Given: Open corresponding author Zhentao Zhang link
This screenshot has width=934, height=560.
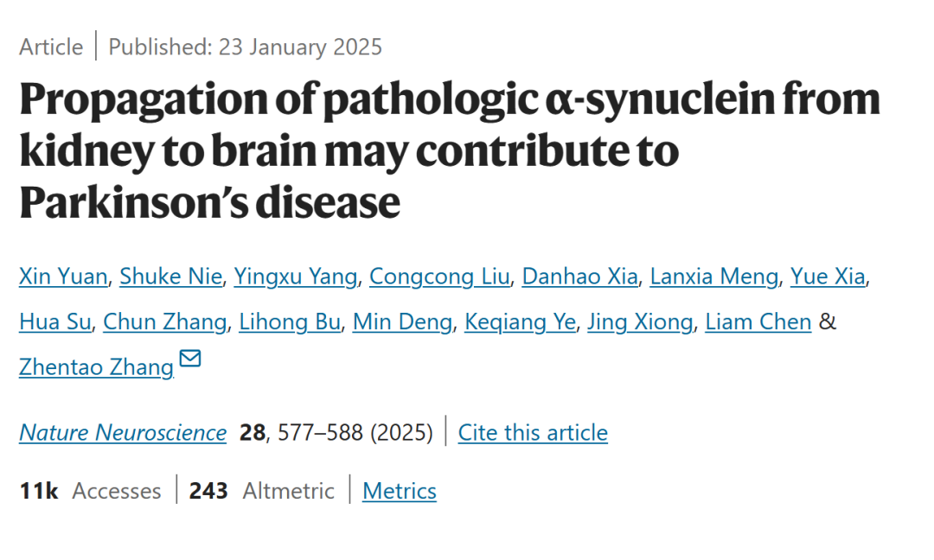Looking at the screenshot, I should (x=97, y=367).
